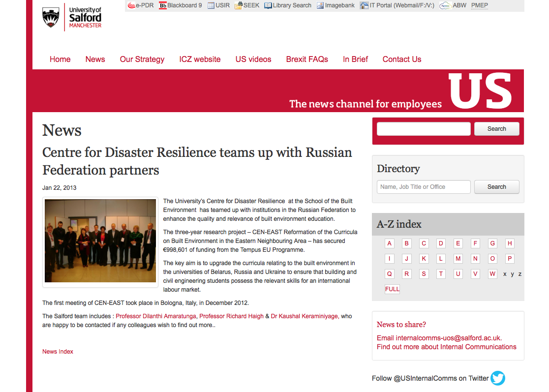
Task: Email internalcomms-uos@salford.ac.uk link
Action: pyautogui.click(x=439, y=338)
